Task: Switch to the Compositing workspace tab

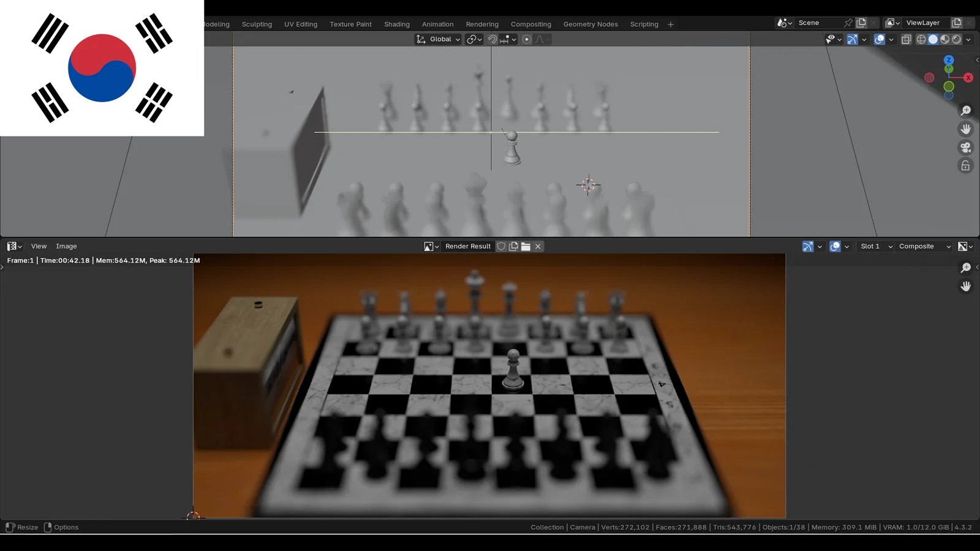Action: point(530,24)
